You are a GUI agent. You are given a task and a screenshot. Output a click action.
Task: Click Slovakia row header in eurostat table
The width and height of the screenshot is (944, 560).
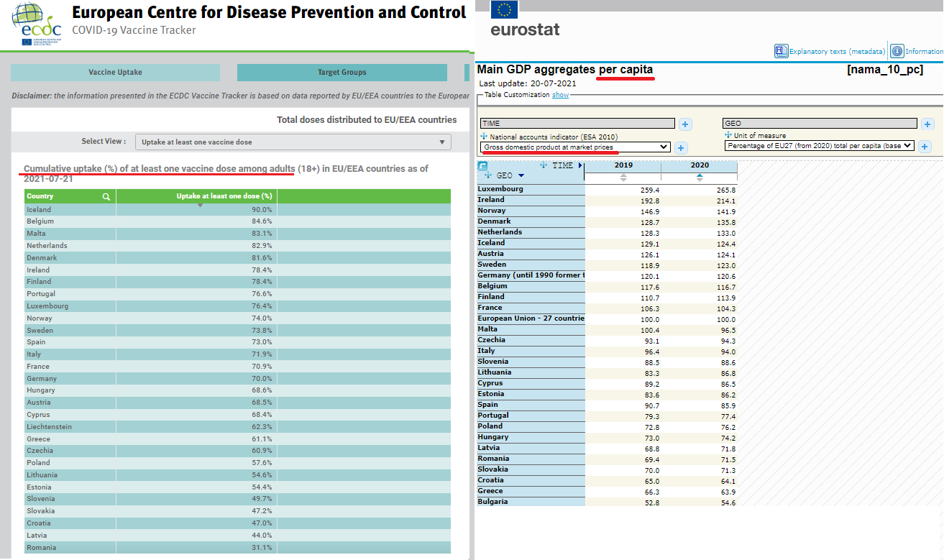[x=531, y=469]
